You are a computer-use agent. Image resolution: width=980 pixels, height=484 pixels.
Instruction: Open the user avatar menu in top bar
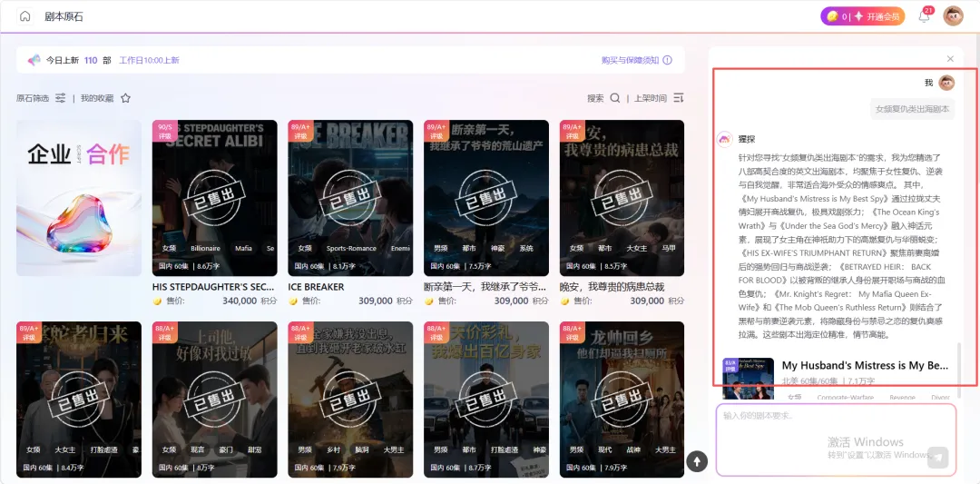tap(953, 16)
